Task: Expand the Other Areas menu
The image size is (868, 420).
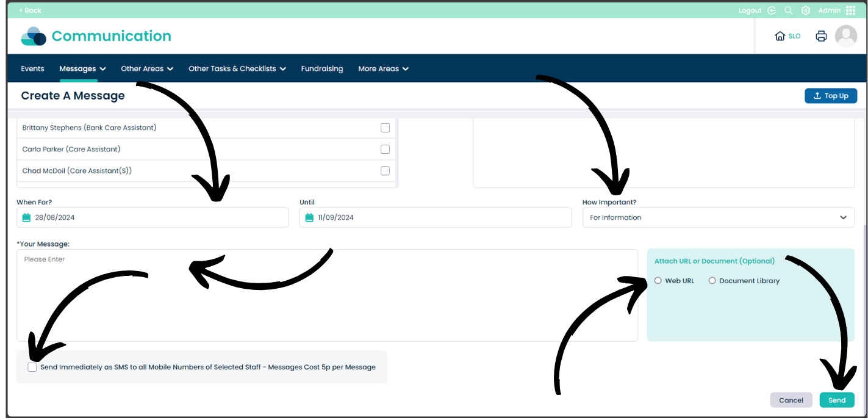Action: point(147,68)
